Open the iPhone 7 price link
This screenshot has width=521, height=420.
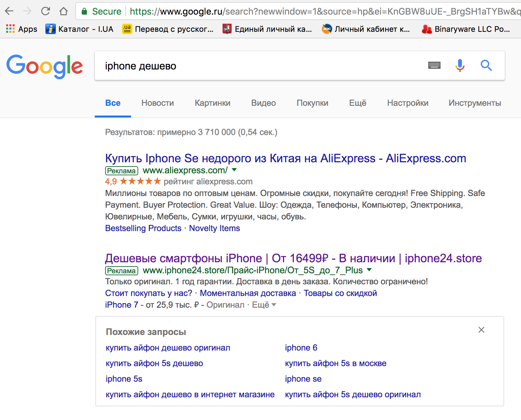click(122, 305)
